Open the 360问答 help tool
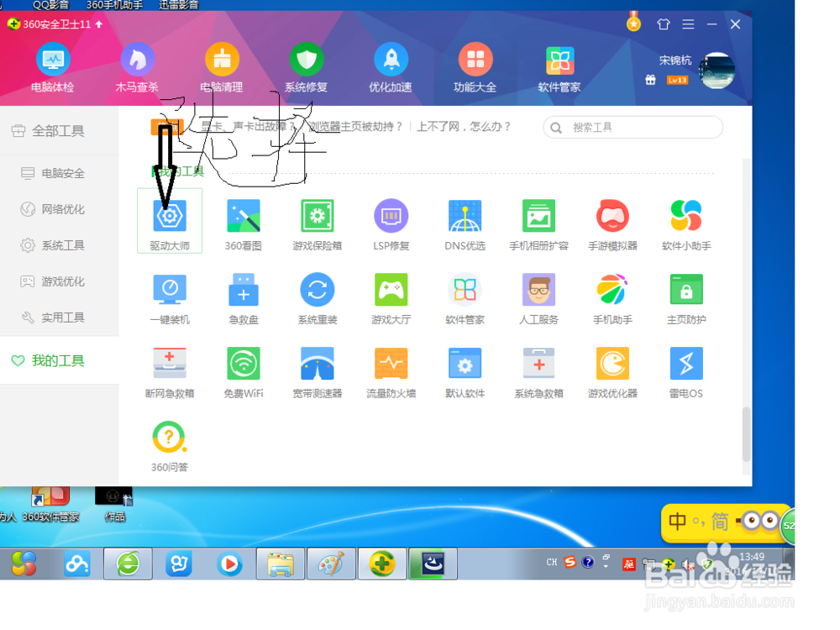The image size is (840, 630). [x=170, y=446]
